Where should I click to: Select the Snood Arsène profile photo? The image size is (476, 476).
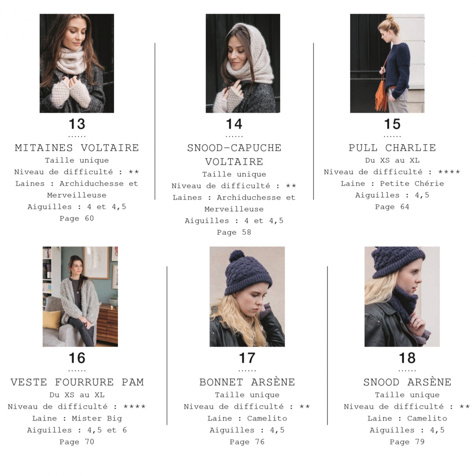click(402, 296)
